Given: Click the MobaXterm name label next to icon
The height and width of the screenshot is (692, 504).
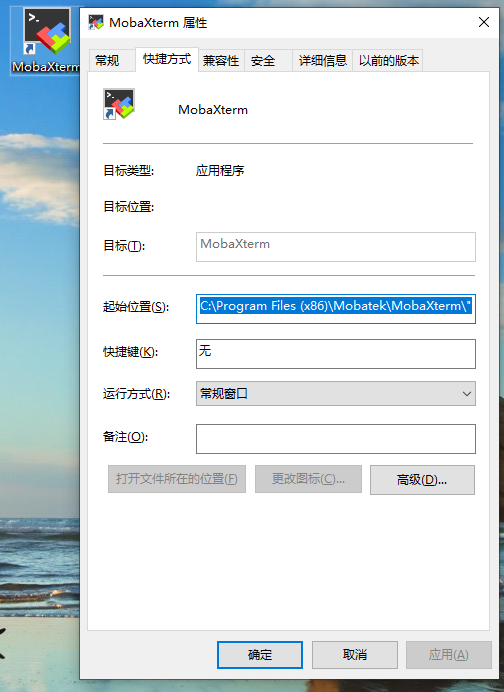Looking at the screenshot, I should [x=213, y=110].
